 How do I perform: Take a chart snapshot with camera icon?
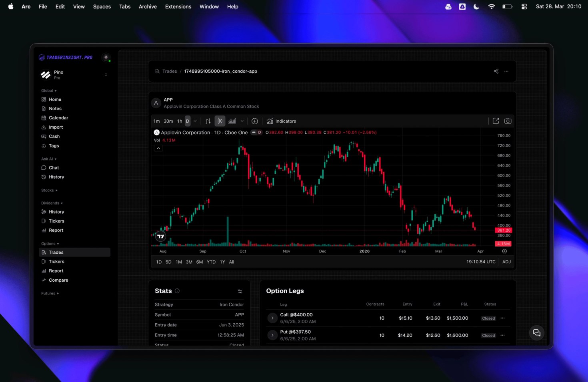tap(508, 121)
